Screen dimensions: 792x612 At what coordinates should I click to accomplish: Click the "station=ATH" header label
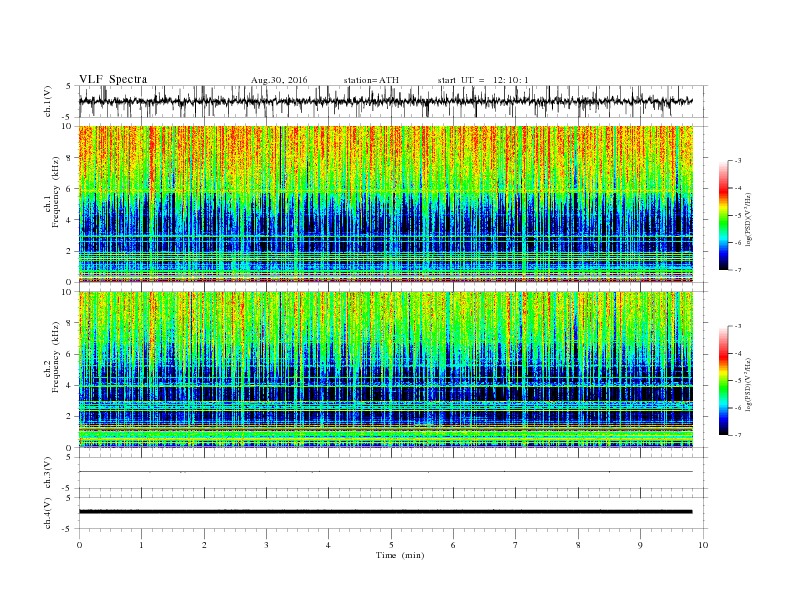click(x=371, y=80)
